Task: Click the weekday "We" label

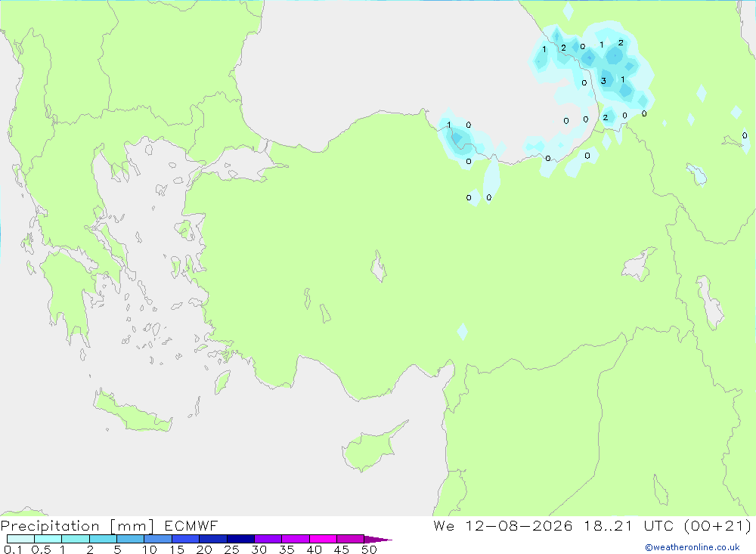Action: click(444, 525)
